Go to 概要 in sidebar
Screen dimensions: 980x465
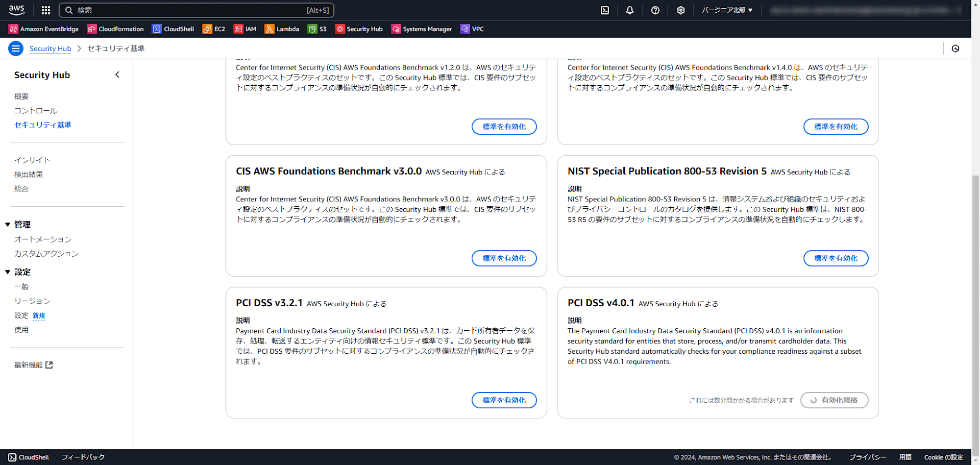tap(22, 97)
